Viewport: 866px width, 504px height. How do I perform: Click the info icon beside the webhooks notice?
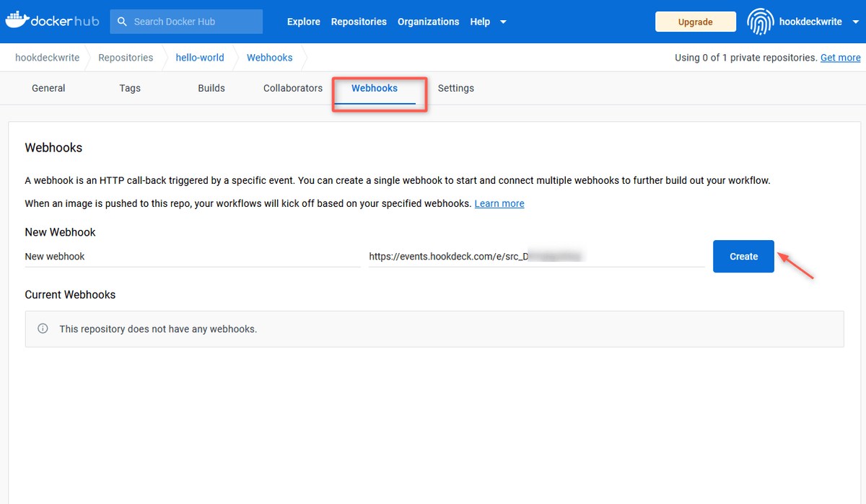point(43,328)
